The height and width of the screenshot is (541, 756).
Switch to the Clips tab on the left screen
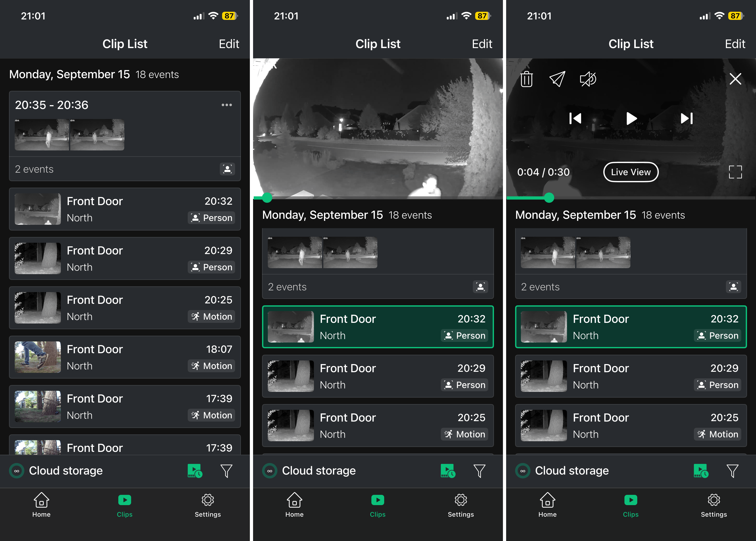tap(125, 505)
